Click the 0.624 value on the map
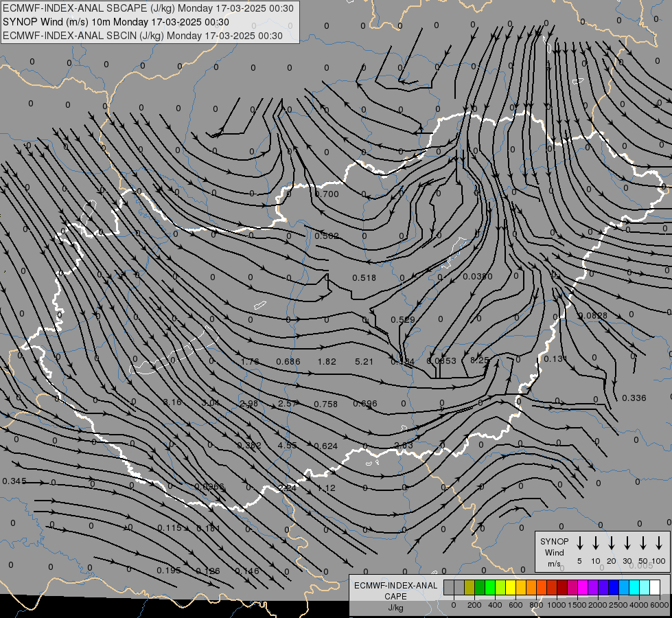The image size is (672, 618). (x=326, y=446)
